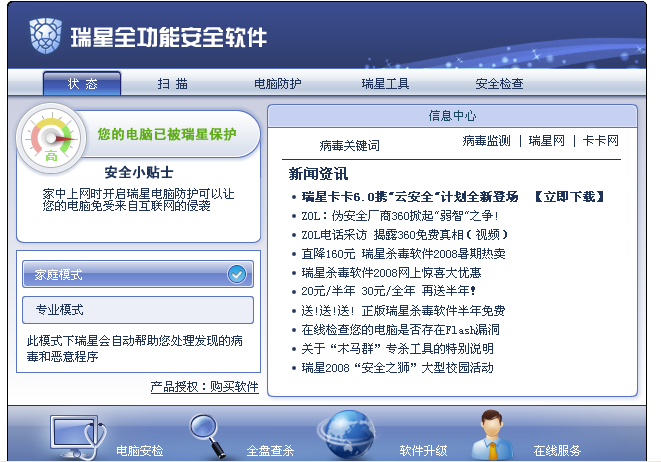Click the 安全小贴士 heading
This screenshot has width=661, height=462.
point(139,172)
